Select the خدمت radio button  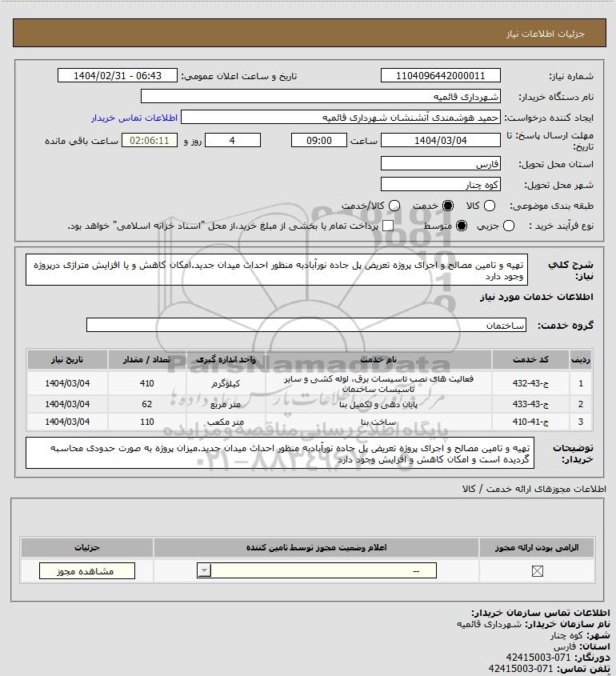[x=448, y=206]
